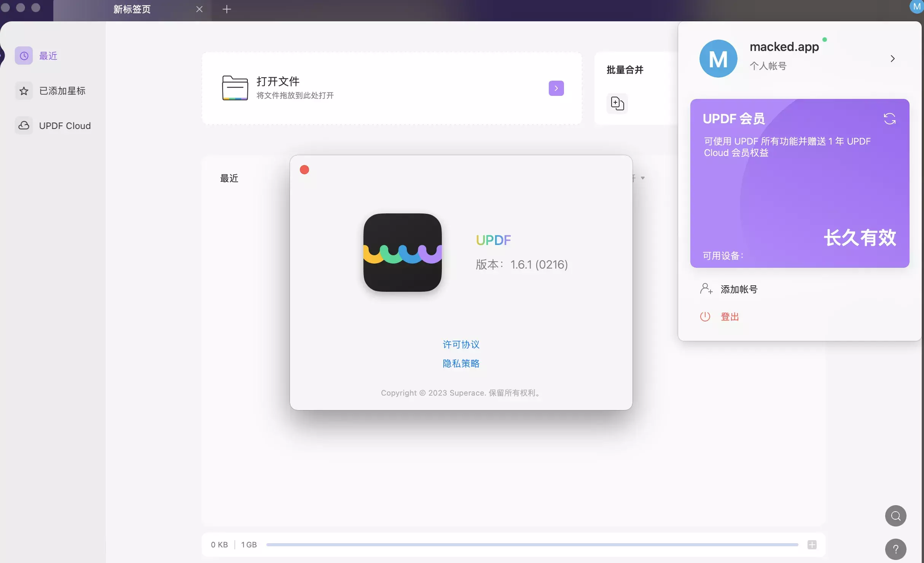924x563 pixels.
Task: Refresh UPDF membership status icon
Action: point(889,119)
